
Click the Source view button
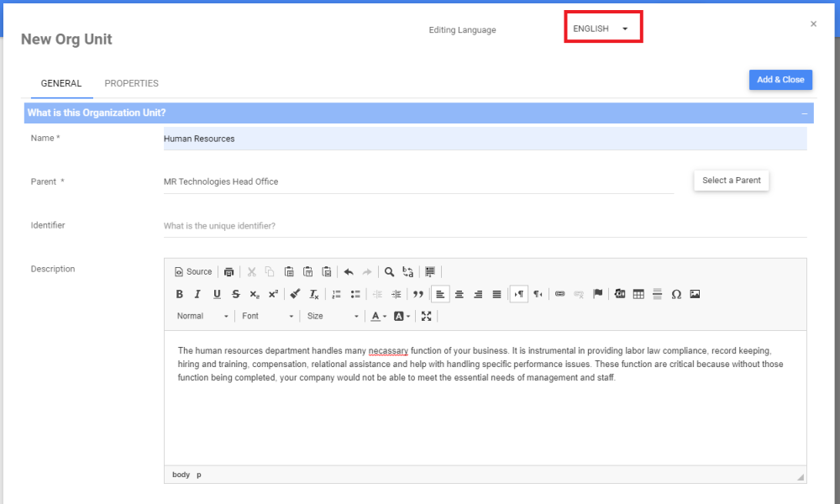click(x=193, y=271)
